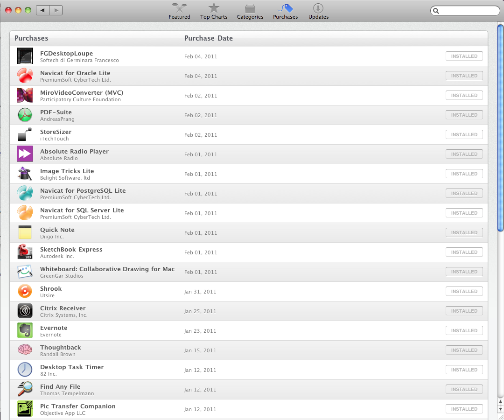Viewport: 504px width, 420px height.
Task: Click INSTALLED button for Citrix Receiver
Action: [x=464, y=311]
